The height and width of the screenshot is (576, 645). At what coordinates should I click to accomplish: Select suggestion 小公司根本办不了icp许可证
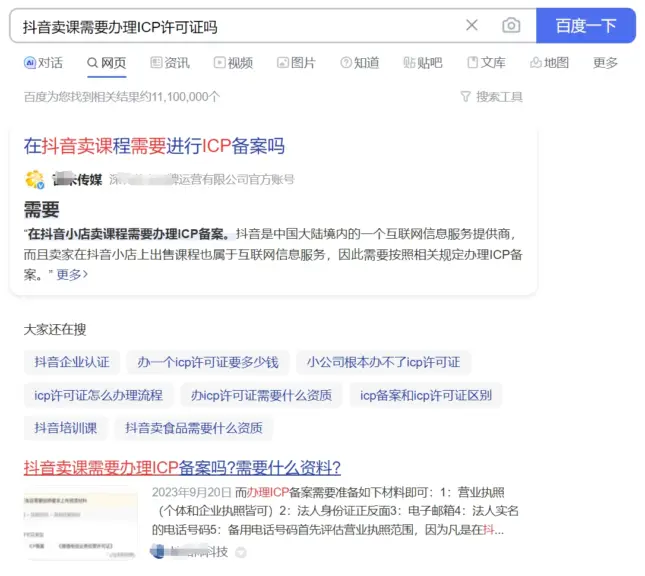coord(383,362)
